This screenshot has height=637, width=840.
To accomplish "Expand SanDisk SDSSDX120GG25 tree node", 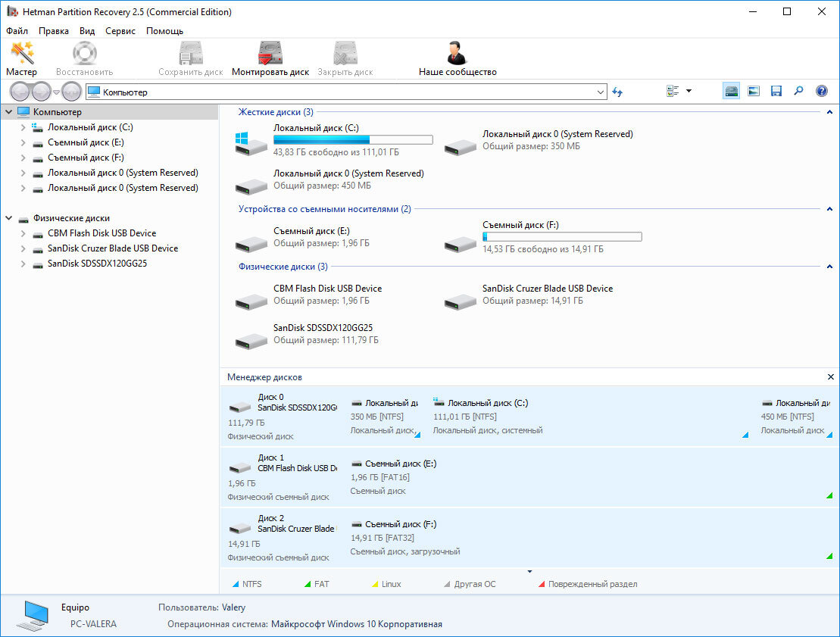I will point(23,264).
